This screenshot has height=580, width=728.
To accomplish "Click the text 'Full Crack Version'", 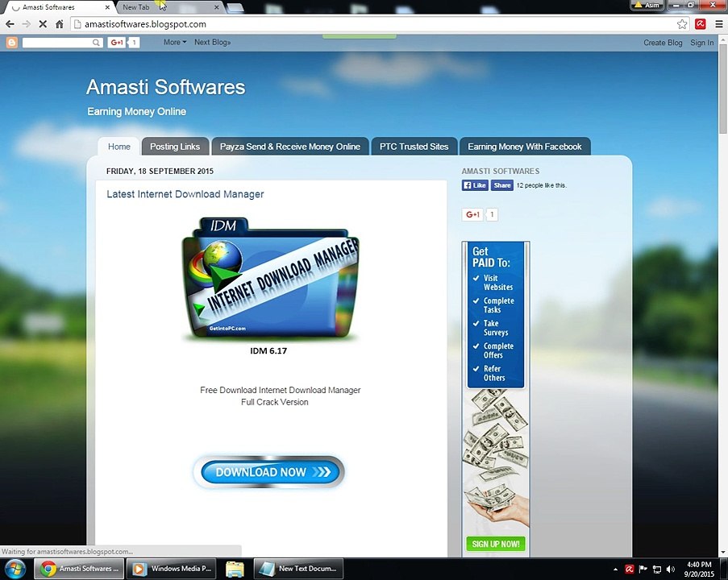I will pyautogui.click(x=274, y=402).
